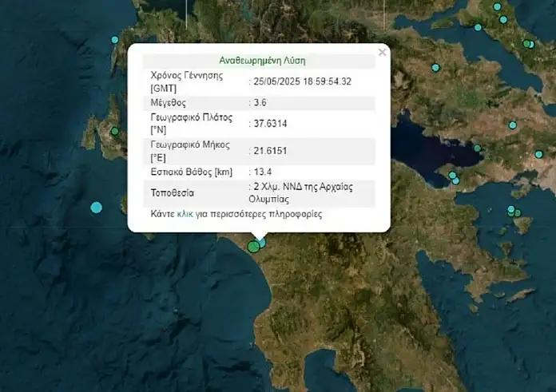Select the overlapping green and teal markers near top-right edge
This screenshot has width=556, height=392.
point(527,44)
